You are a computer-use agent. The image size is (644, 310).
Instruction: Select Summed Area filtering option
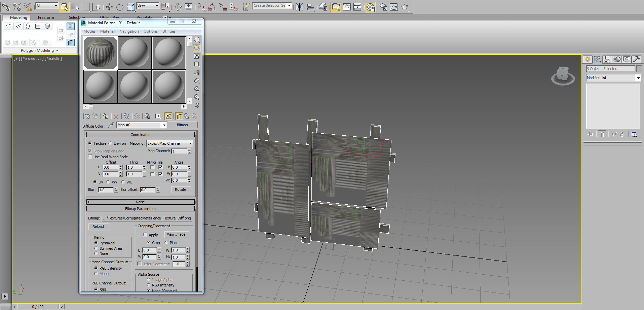tap(96, 248)
